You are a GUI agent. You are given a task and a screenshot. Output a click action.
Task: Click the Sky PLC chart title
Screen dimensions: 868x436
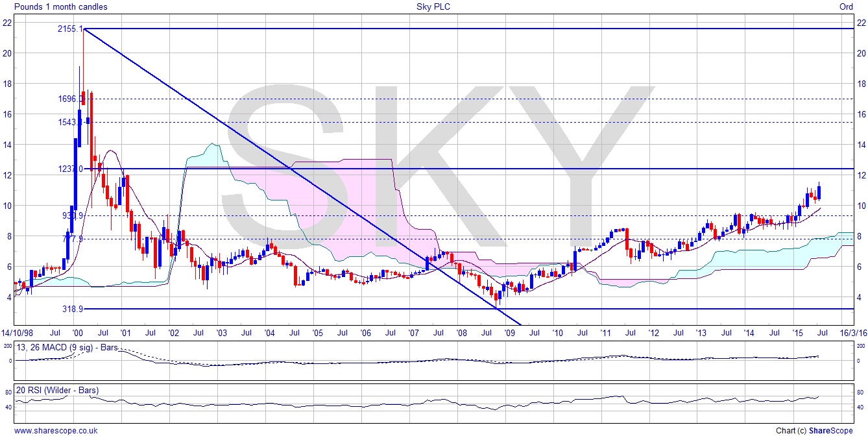(x=433, y=6)
